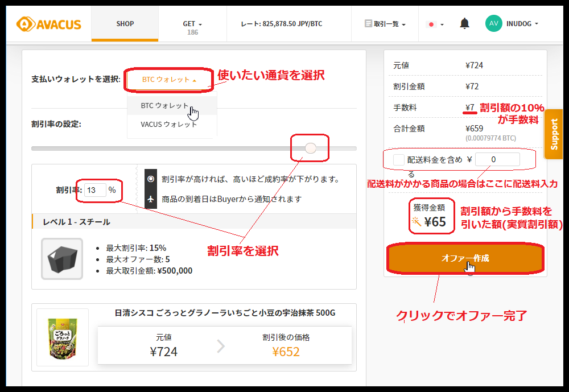
Task: Click the target icon beside discount rate note
Action: (x=151, y=179)
